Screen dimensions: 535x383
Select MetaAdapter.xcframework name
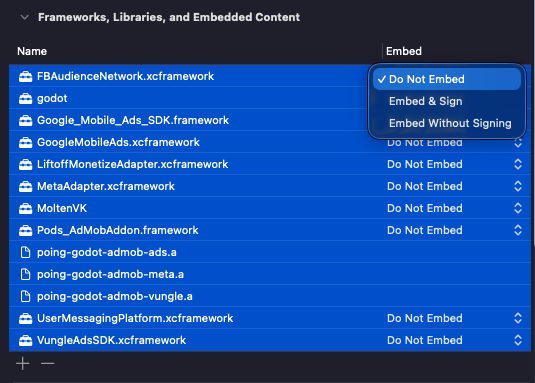[x=106, y=186]
